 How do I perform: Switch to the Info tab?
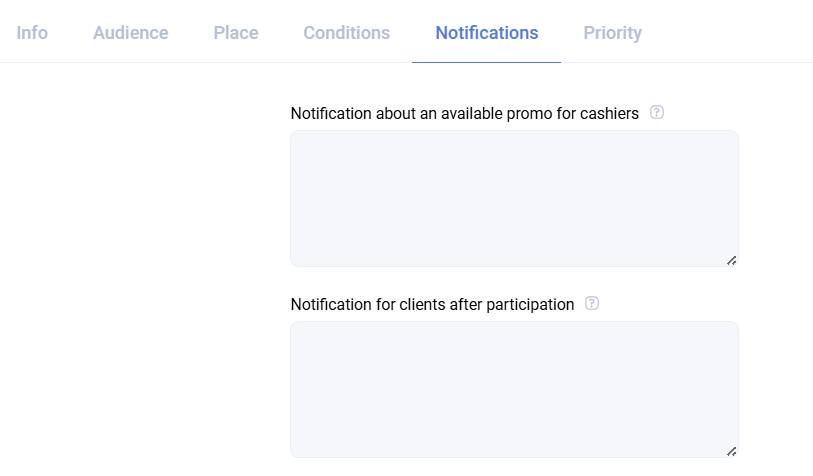tap(32, 33)
